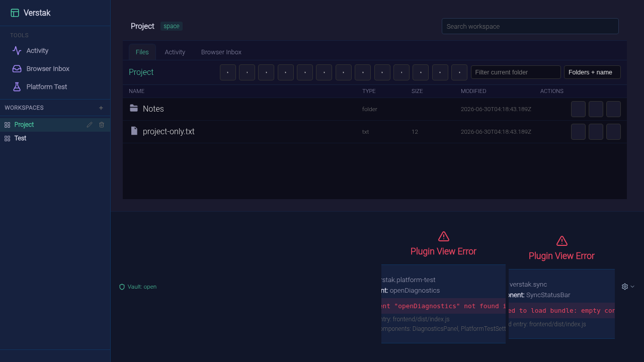Click the 'not found' openDiagnostics error message
Screen dimensions: 644x362
pyautogui.click(x=443, y=306)
